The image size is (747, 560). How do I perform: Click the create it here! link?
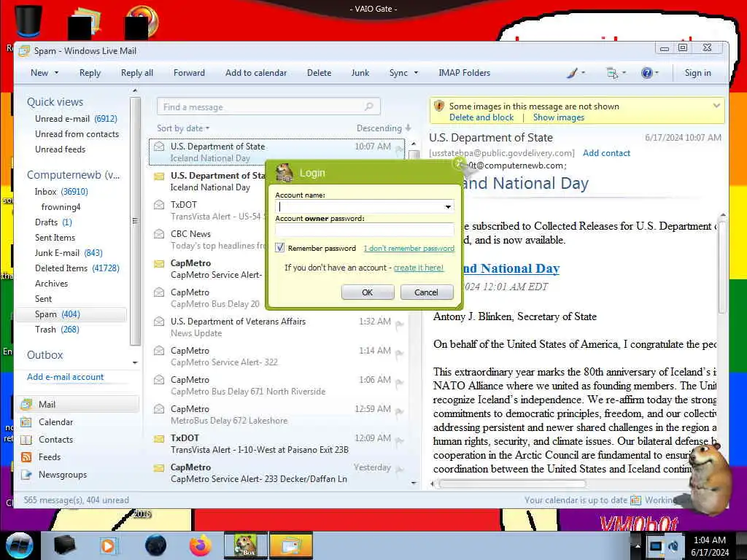pos(418,268)
